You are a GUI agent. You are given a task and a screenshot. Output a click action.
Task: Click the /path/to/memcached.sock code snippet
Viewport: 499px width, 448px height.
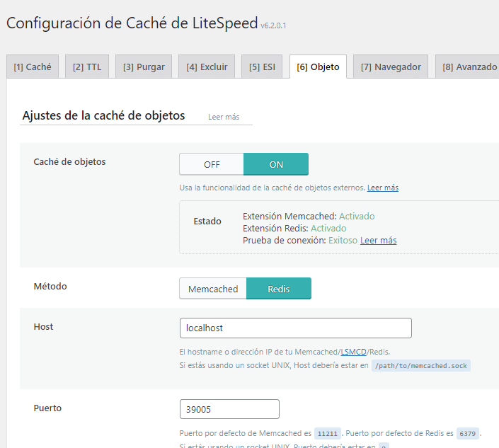point(421,366)
